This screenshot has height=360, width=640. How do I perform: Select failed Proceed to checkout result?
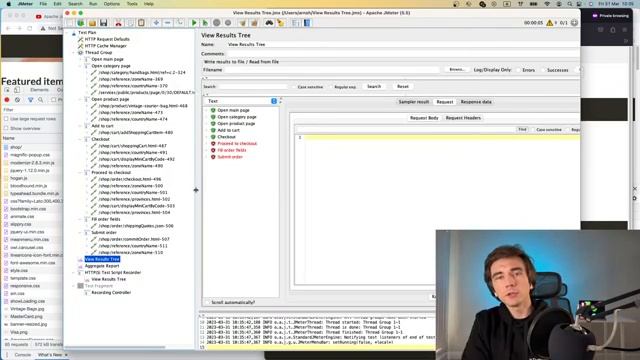click(237, 144)
